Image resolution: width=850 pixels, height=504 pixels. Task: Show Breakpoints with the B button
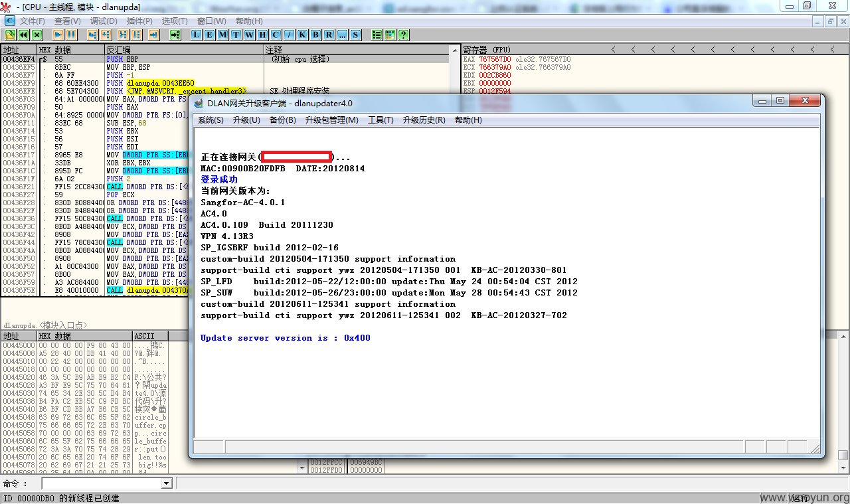point(316,35)
